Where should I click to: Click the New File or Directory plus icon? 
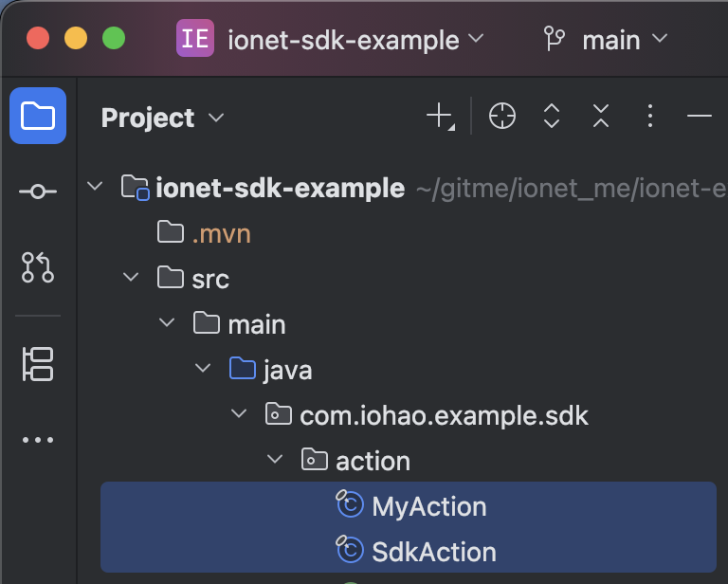click(x=440, y=117)
